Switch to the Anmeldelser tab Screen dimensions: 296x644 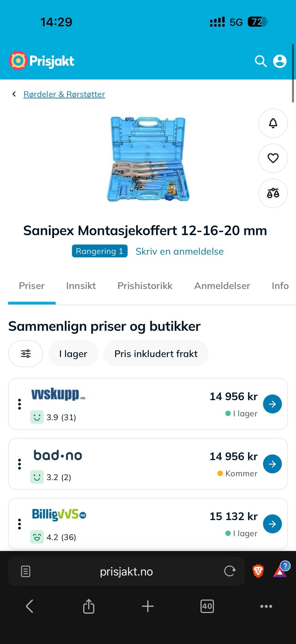coord(222,286)
